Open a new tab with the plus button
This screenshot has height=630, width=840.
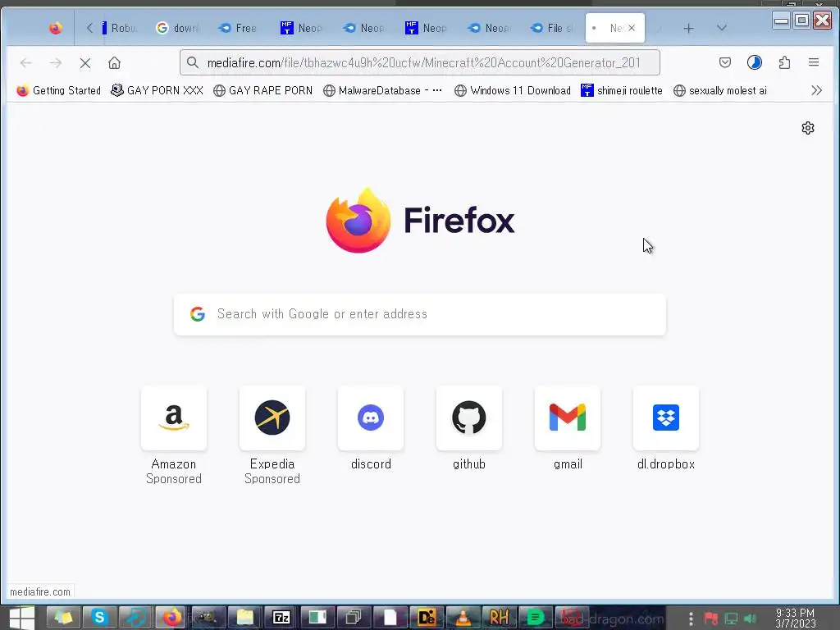688,29
